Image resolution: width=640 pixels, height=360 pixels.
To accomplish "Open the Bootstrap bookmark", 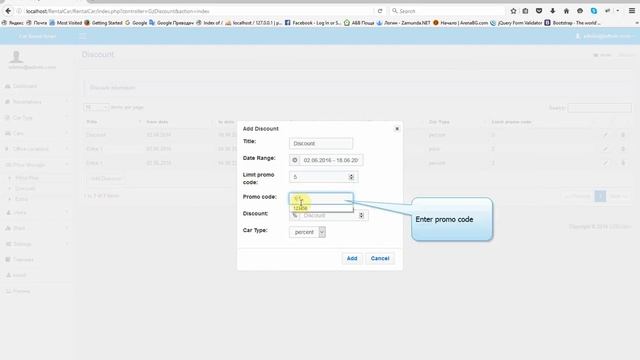I will pyautogui.click(x=573, y=23).
